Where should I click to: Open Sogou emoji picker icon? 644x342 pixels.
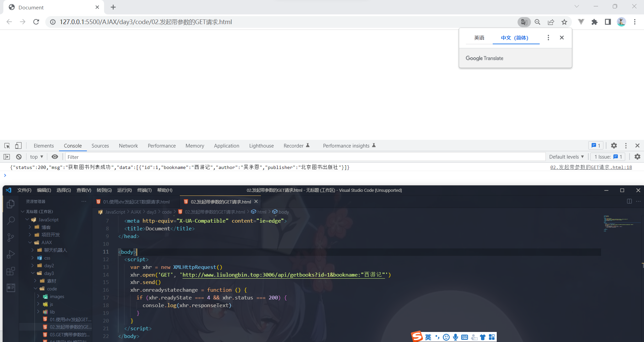446,337
